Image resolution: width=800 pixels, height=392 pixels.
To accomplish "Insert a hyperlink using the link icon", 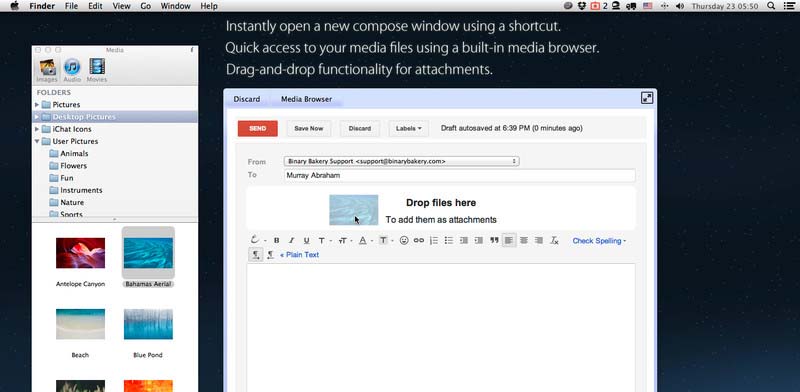I will click(418, 240).
